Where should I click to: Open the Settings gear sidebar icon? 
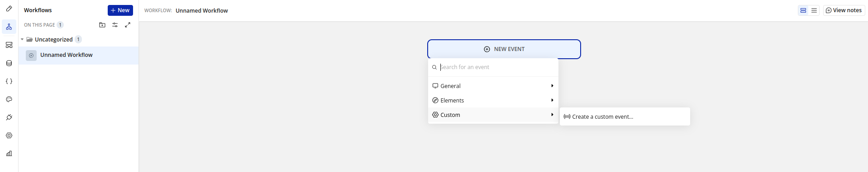pos(9,135)
